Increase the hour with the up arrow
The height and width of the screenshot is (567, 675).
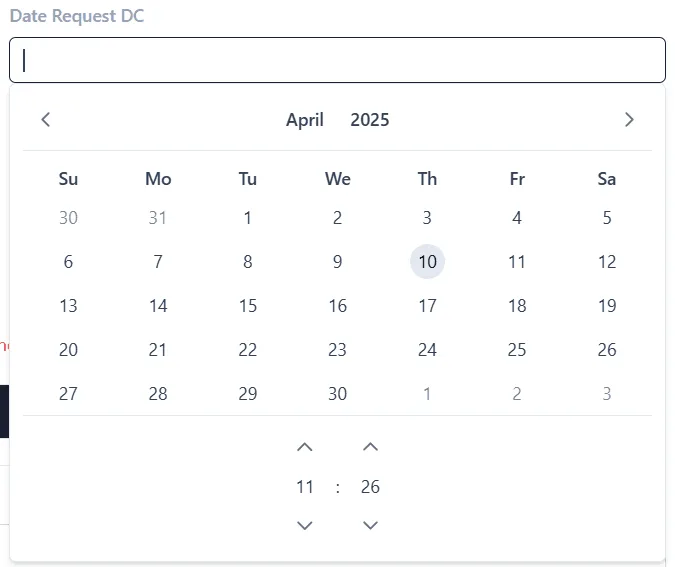305,447
